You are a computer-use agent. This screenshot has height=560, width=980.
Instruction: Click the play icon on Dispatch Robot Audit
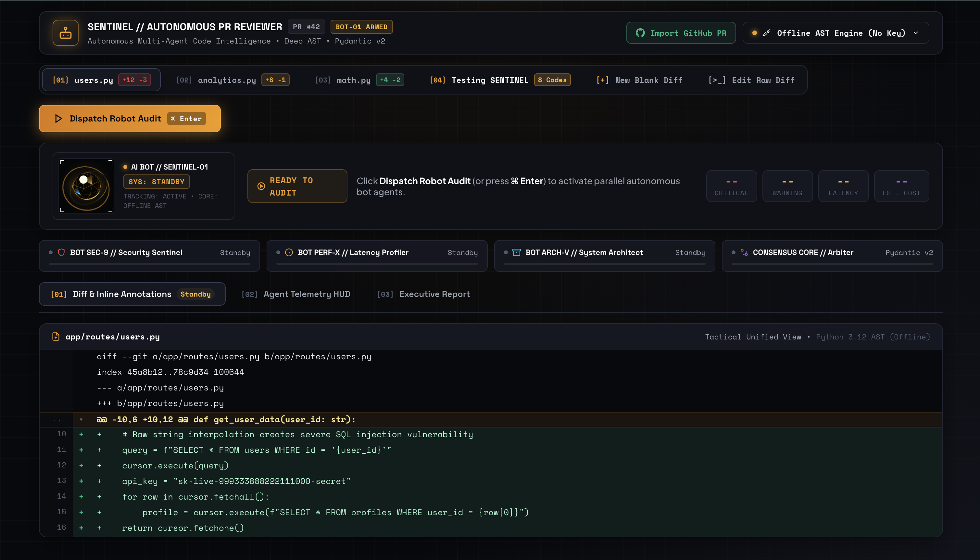coord(58,119)
